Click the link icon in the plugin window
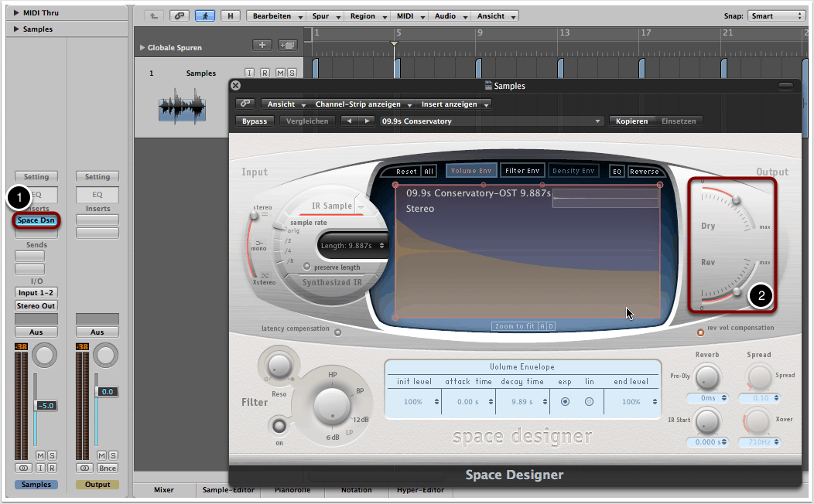Viewport: 814px width, 504px height. pos(245,104)
